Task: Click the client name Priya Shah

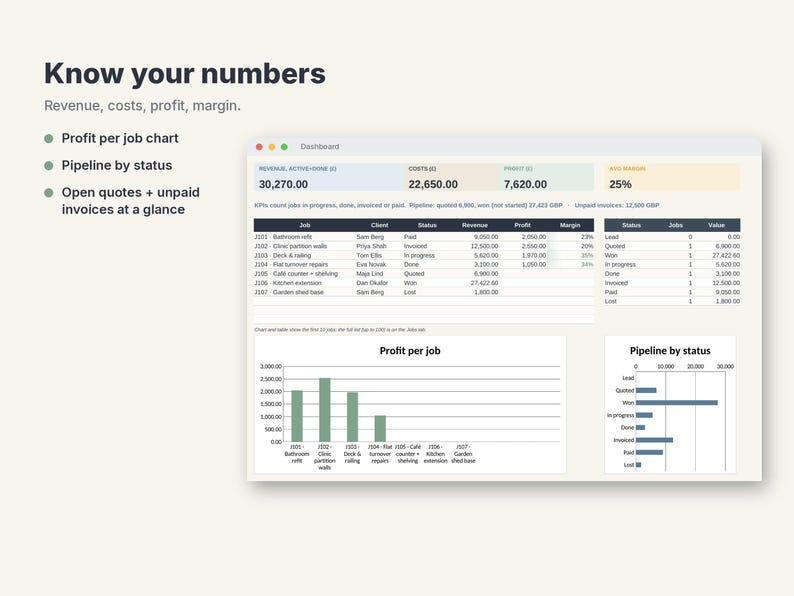Action: coord(371,246)
